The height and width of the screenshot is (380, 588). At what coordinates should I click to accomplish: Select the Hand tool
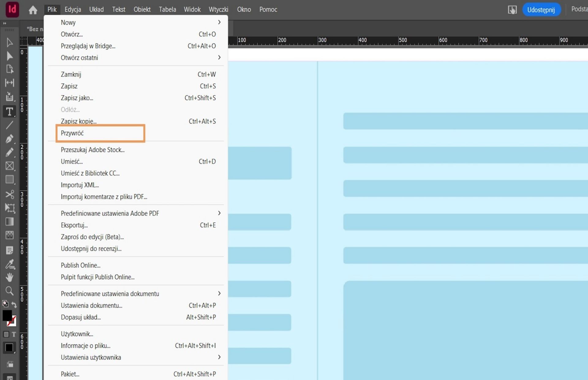point(9,277)
